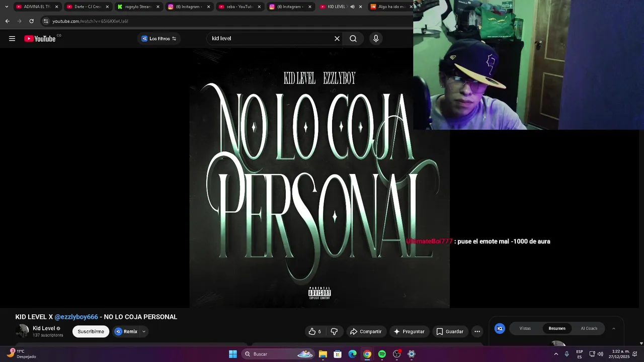Image resolution: width=644 pixels, height=362 pixels.
Task: Open Los filtros button
Action: (159, 39)
